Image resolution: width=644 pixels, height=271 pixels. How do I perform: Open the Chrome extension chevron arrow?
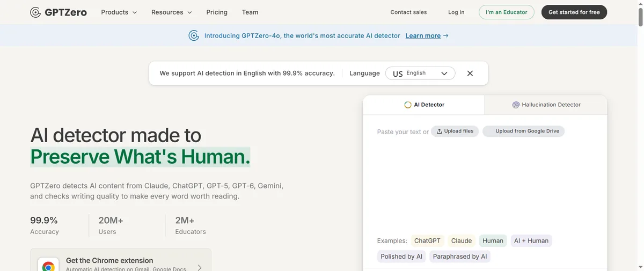(x=199, y=267)
